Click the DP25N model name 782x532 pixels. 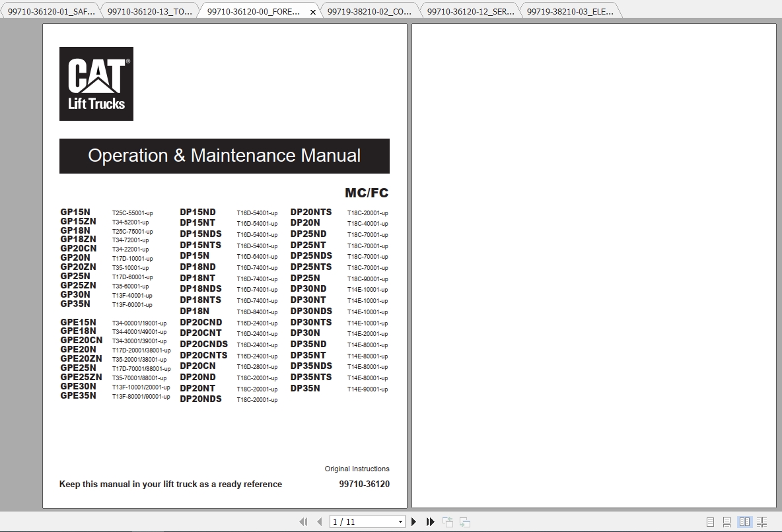305,279
